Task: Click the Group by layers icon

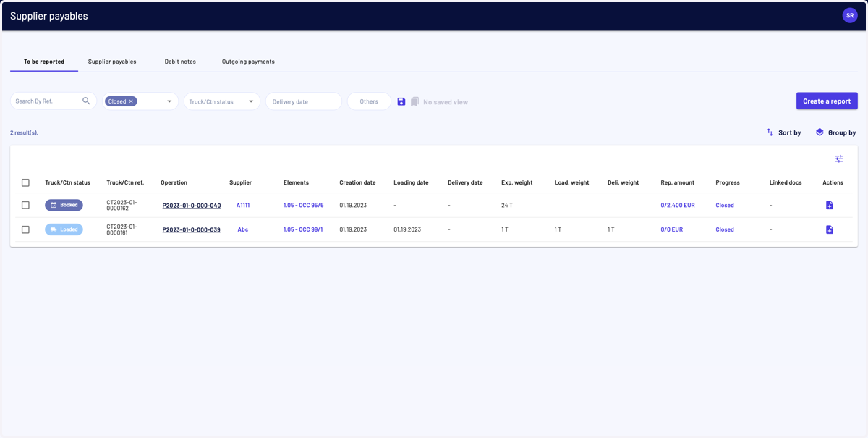Action: click(x=820, y=132)
